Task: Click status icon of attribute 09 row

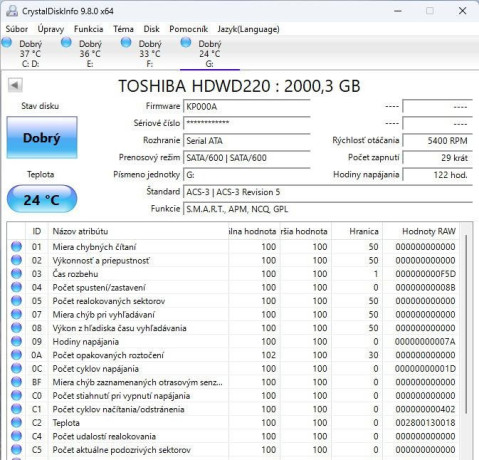Action: click(x=16, y=341)
